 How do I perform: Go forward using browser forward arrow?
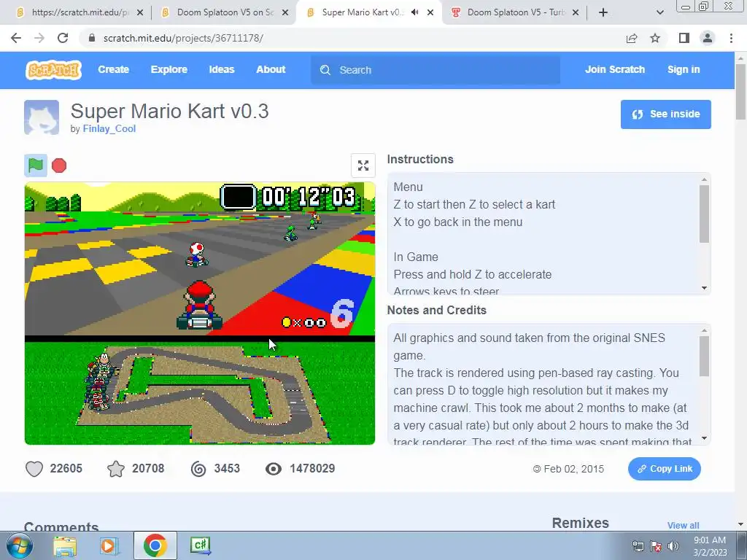(39, 38)
